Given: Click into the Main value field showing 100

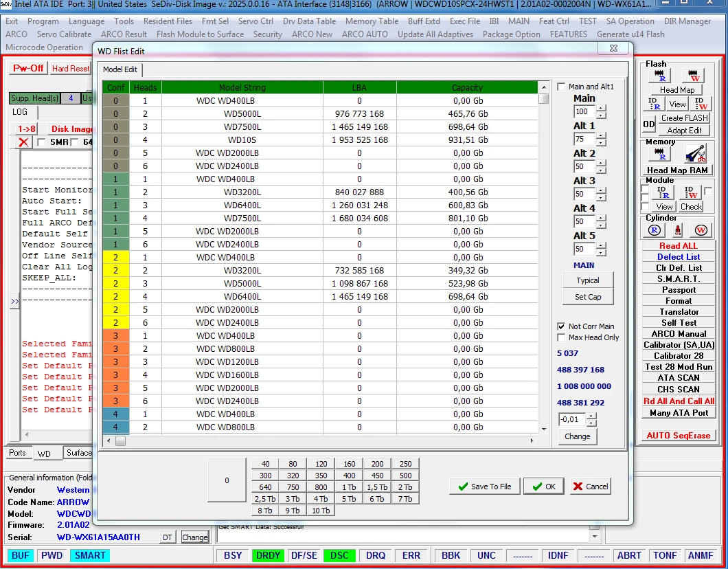Looking at the screenshot, I should coord(584,111).
